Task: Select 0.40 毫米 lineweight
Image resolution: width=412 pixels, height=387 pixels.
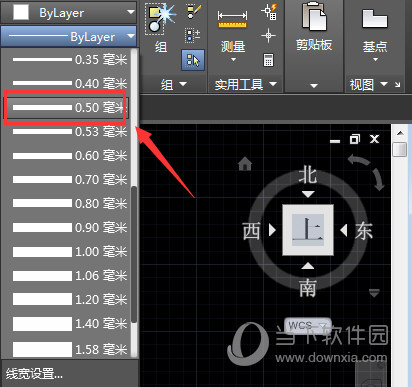Action: click(x=70, y=83)
